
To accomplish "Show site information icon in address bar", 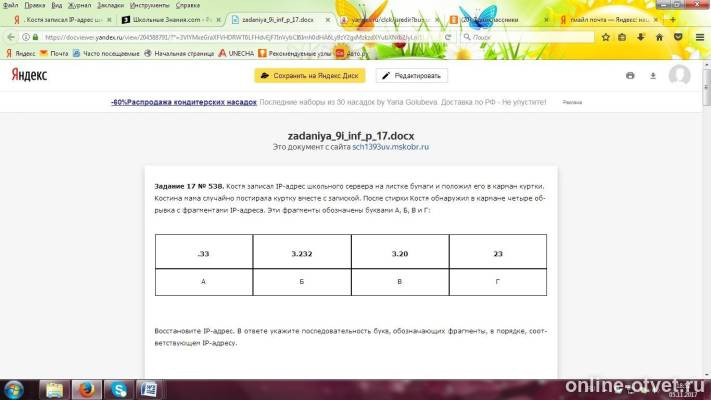I will [26, 37].
